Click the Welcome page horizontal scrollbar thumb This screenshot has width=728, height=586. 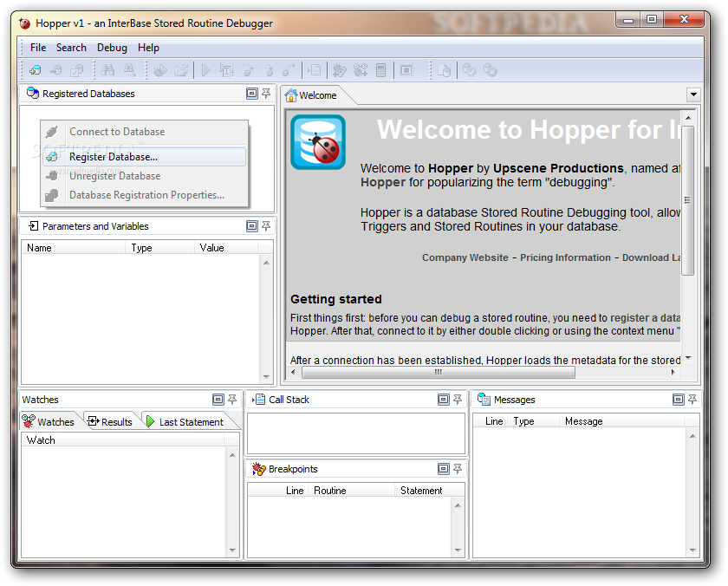point(439,372)
